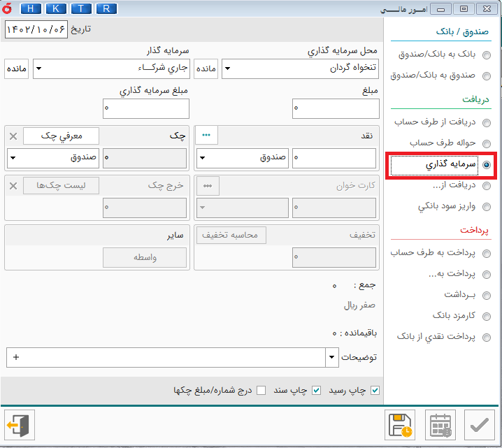Clear the چک section with X icon
Image resolution: width=502 pixels, height=448 pixels.
pyautogui.click(x=13, y=136)
